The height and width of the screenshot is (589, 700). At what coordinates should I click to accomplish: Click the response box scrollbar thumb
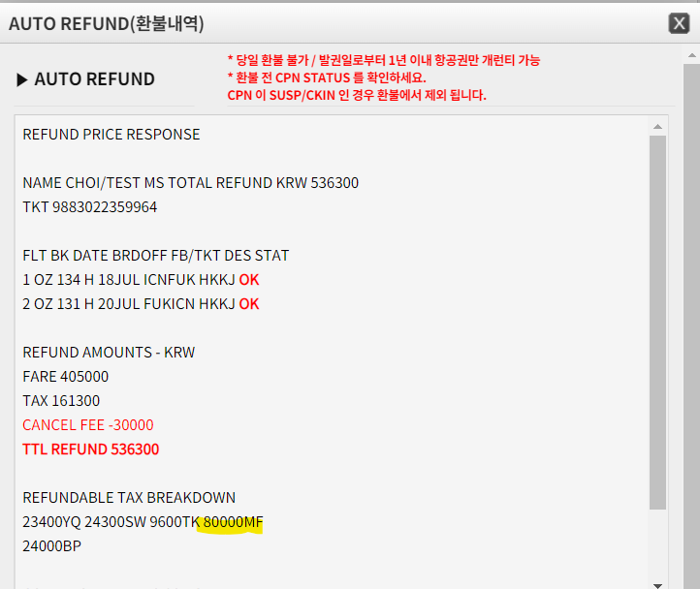(659, 320)
